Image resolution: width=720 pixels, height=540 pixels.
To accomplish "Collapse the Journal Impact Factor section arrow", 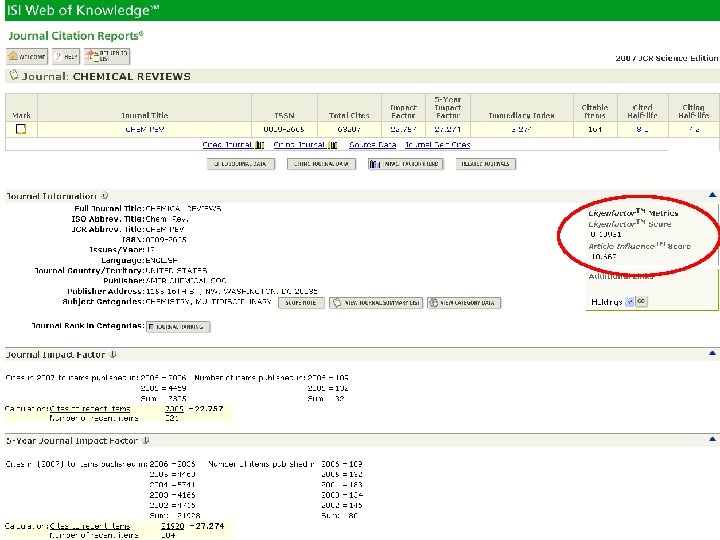I will click(x=712, y=353).
